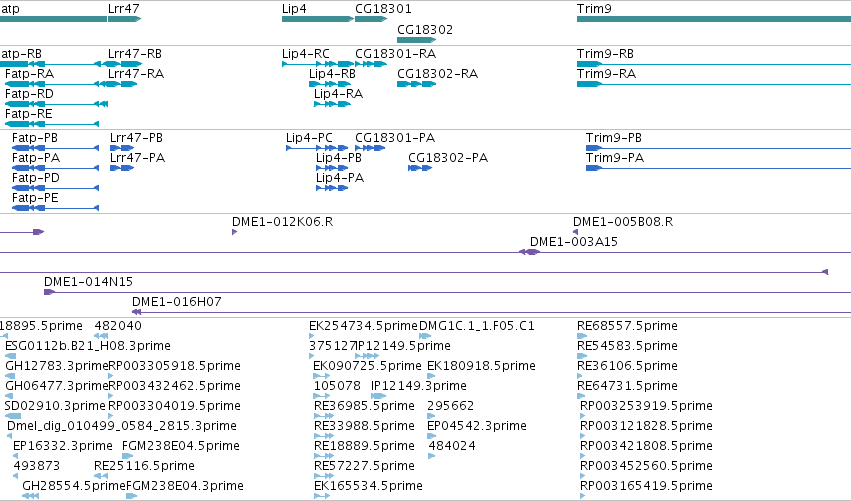Viewport: 851px width, 501px height.
Task: Select the DME1-012K06.R marker
Action: click(234, 232)
